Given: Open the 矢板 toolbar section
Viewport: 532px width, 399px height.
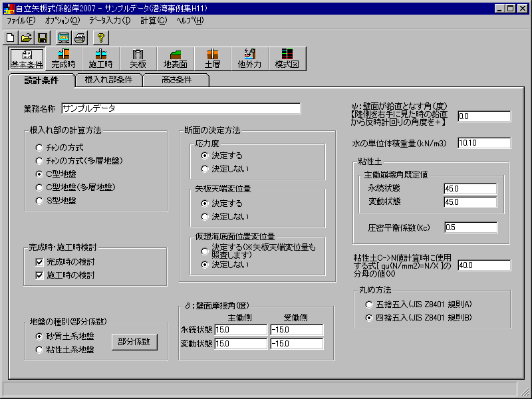Looking at the screenshot, I should coord(138,59).
